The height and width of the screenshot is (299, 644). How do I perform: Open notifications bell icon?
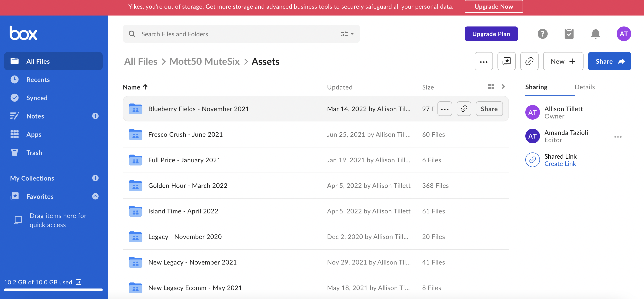click(x=595, y=34)
